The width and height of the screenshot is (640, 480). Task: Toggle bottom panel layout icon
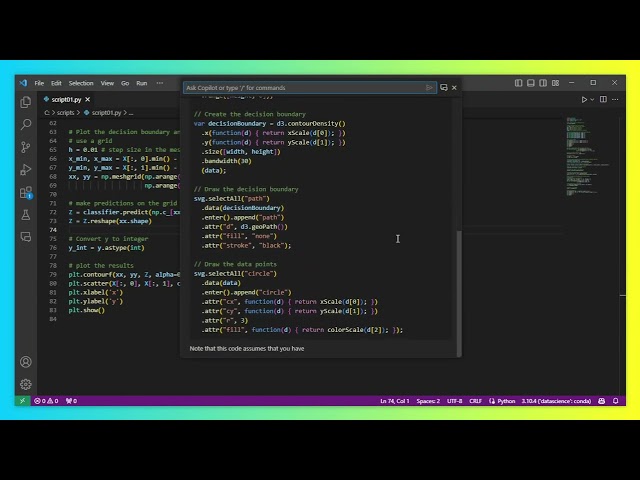click(531, 83)
